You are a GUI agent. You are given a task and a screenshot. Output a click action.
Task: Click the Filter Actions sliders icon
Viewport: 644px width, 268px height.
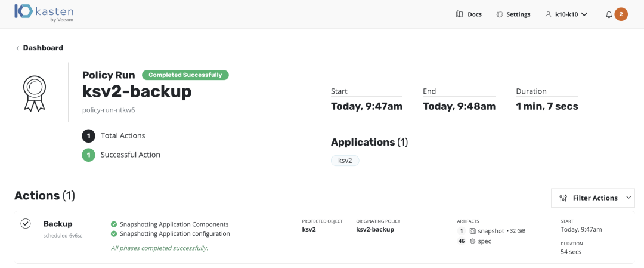[x=563, y=198]
